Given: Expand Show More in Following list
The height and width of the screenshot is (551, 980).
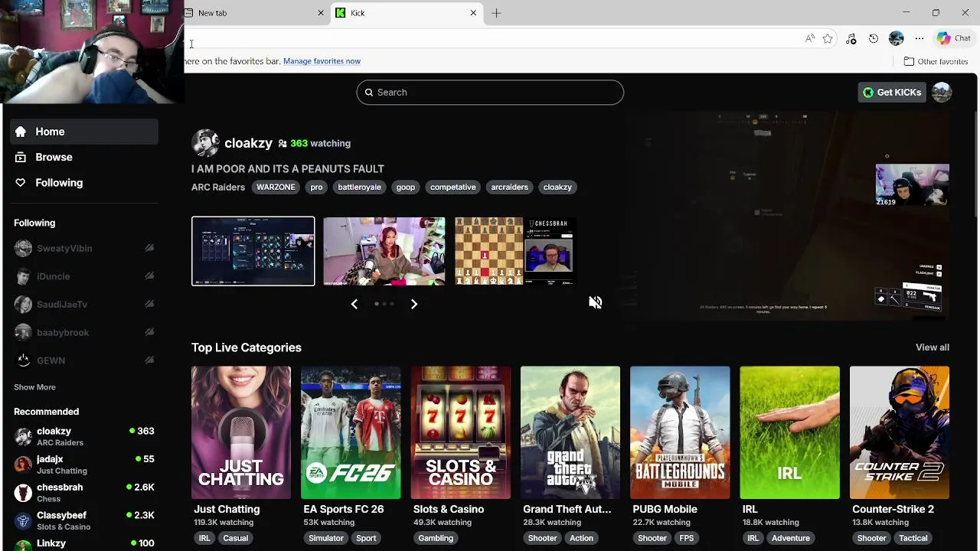Looking at the screenshot, I should [x=34, y=387].
